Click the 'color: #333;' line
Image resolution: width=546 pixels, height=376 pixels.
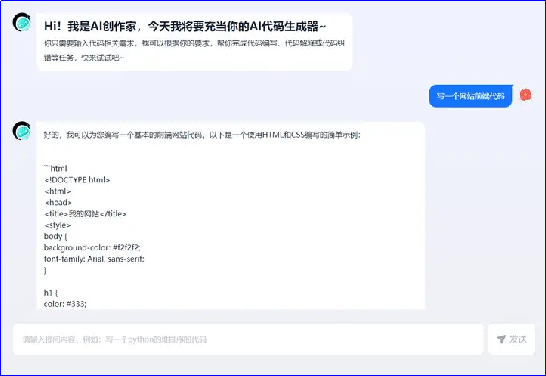tap(65, 304)
